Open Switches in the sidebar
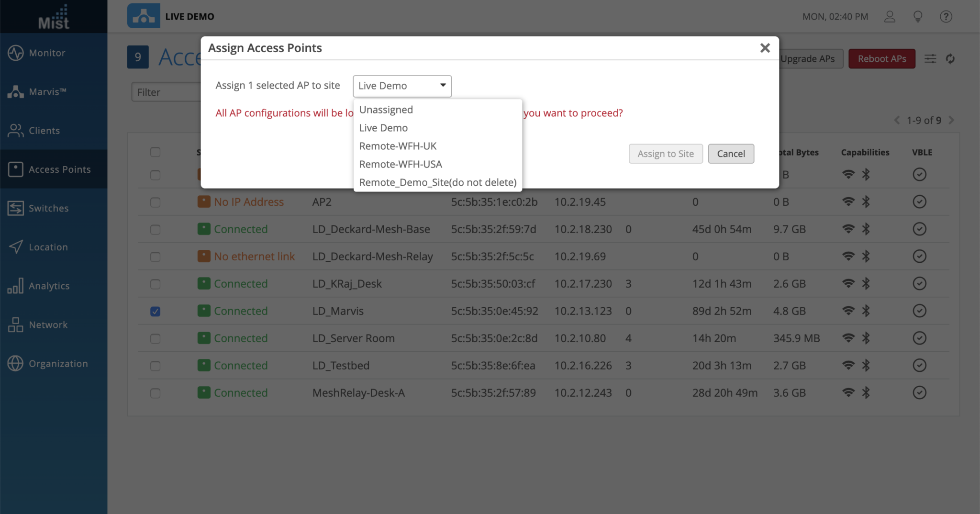This screenshot has width=980, height=514. tap(48, 208)
